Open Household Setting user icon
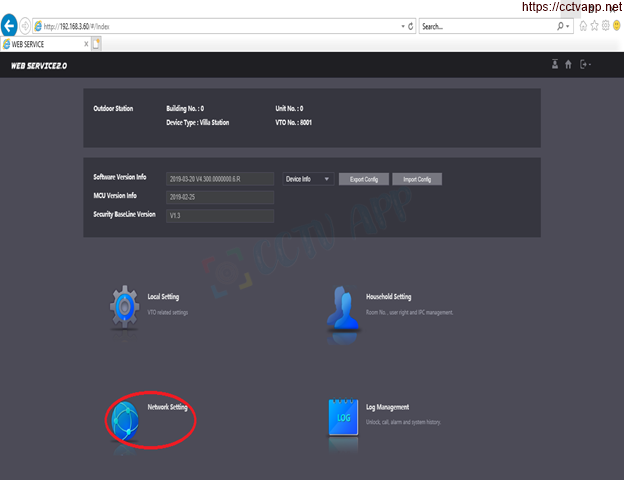Screen dimensions: 624x480 click(x=343, y=309)
